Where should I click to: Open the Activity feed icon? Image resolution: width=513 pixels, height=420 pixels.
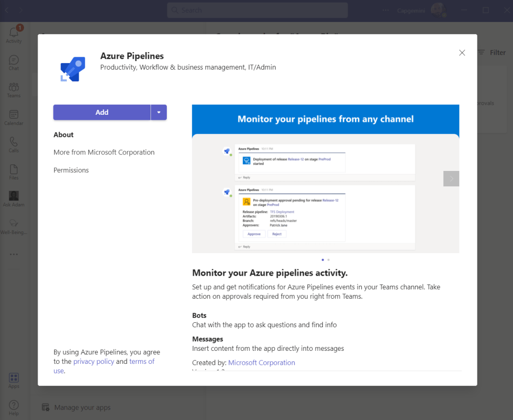[x=14, y=34]
